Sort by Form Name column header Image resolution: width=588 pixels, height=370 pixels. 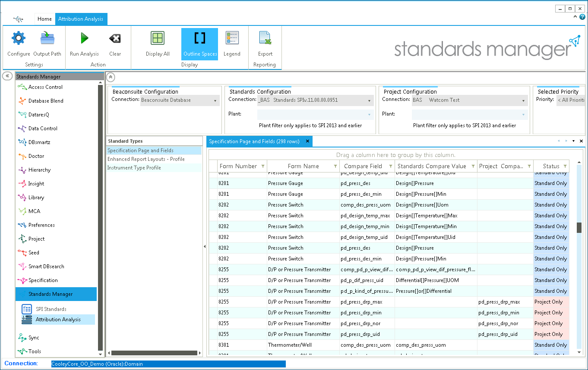303,166
